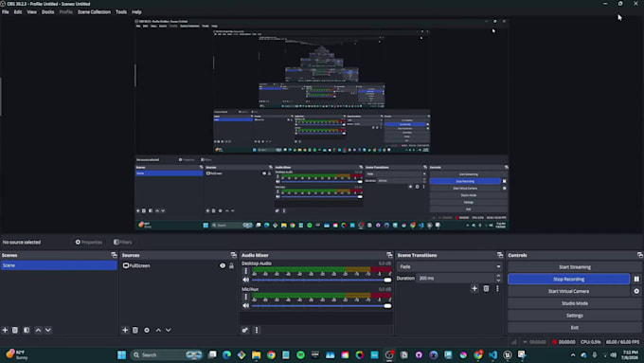644x363 pixels.
Task: Add a new scene with the plus icon
Action: click(5, 330)
